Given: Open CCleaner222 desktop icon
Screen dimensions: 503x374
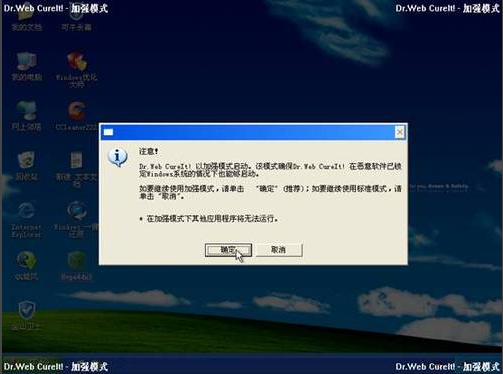Looking at the screenshot, I should point(77,116).
